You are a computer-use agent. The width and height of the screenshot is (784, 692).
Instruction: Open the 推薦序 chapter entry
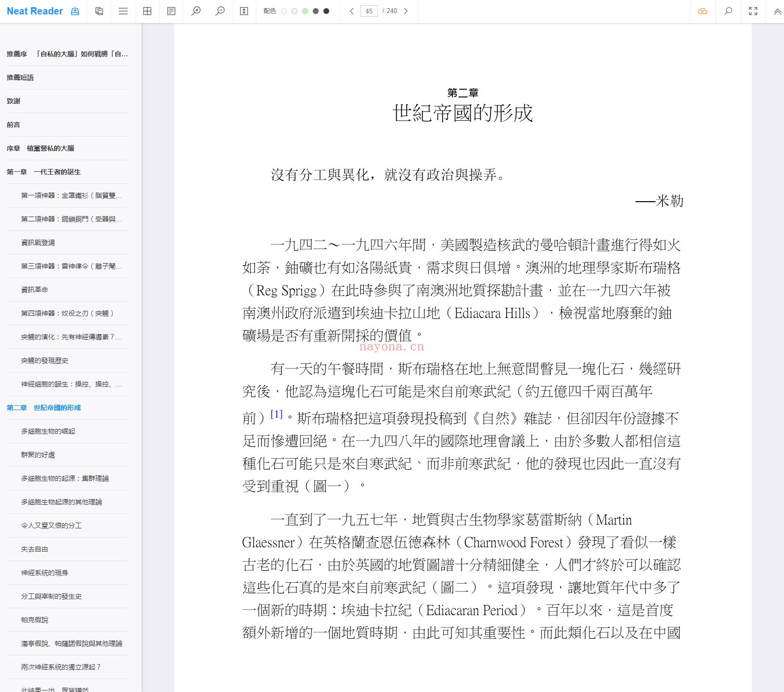67,54
